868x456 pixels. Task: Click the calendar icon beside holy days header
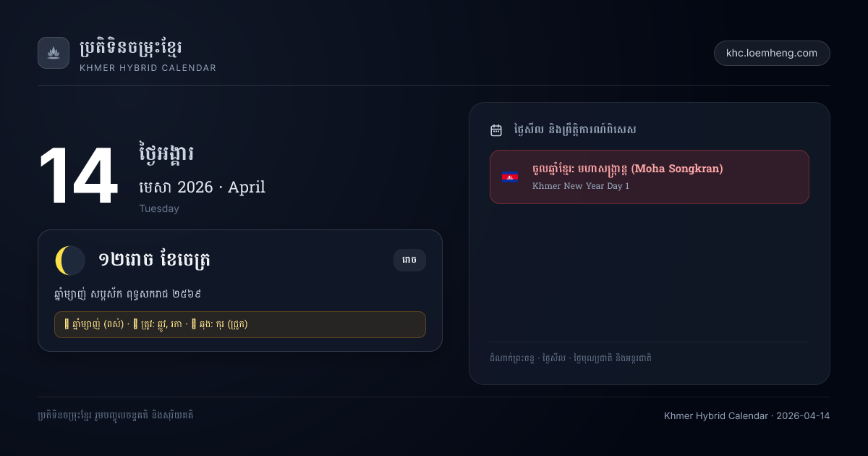496,130
